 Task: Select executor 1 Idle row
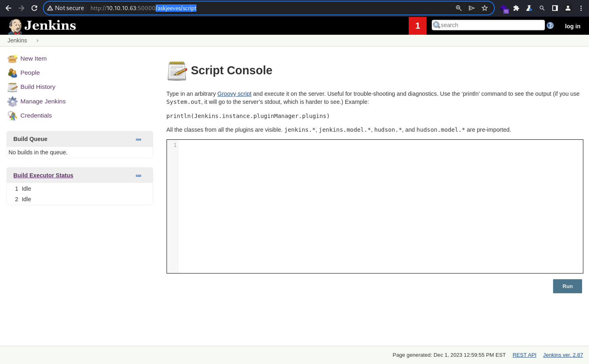(x=80, y=189)
